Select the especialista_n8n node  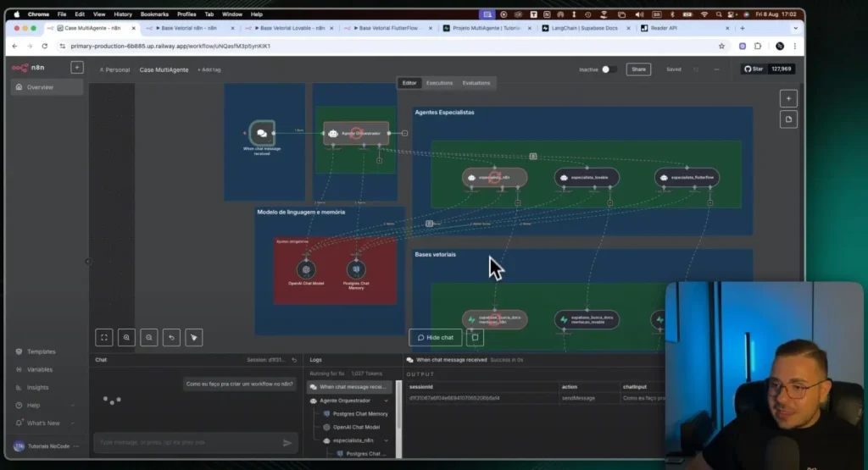pyautogui.click(x=495, y=178)
